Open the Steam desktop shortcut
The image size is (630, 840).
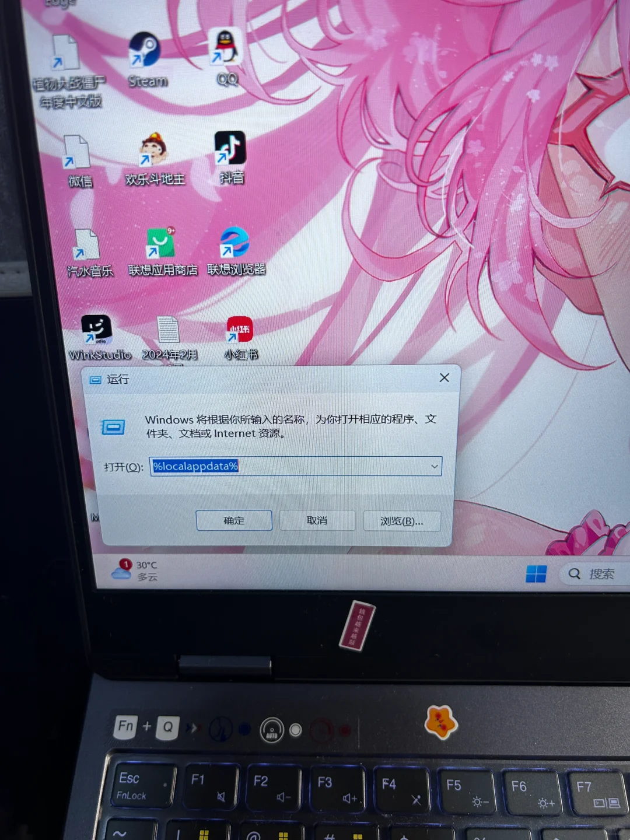pyautogui.click(x=146, y=60)
